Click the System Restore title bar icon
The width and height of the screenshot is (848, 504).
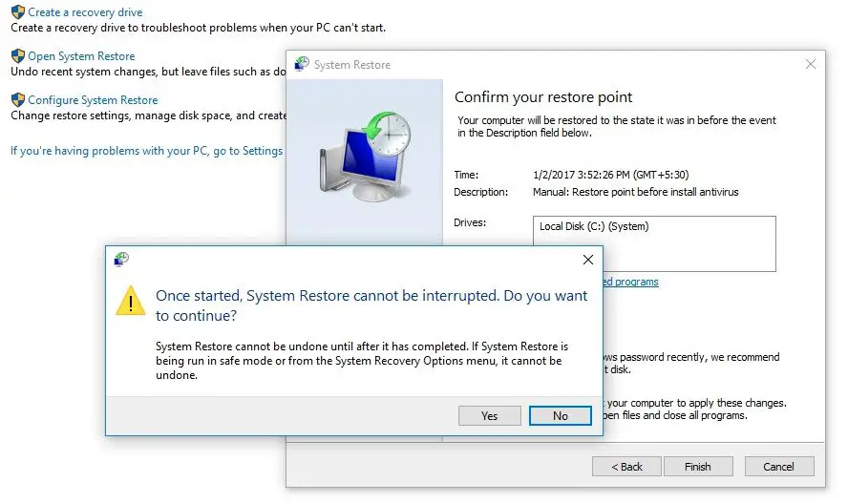coord(303,65)
